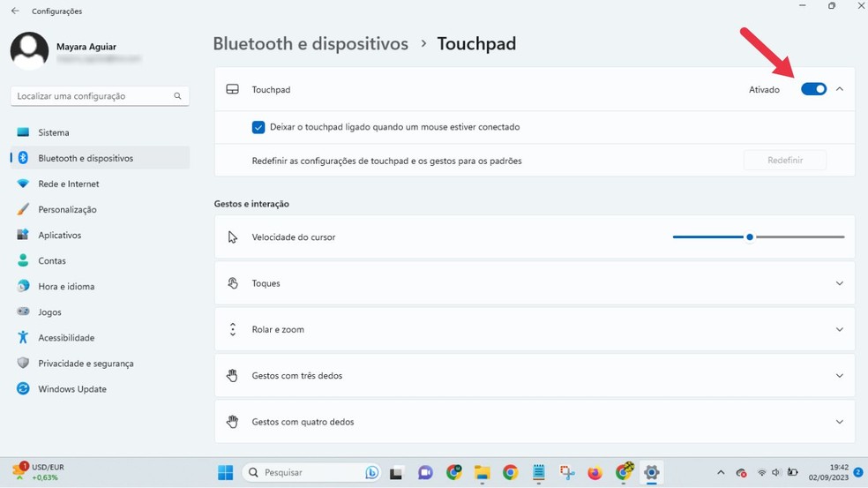The width and height of the screenshot is (868, 488).
Task: Click the Aplicativos grid icon
Action: (x=23, y=235)
